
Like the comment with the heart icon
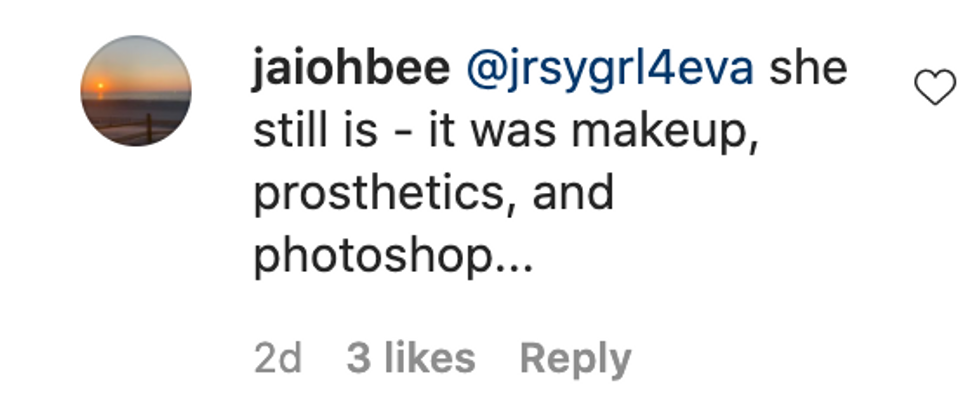tap(935, 87)
